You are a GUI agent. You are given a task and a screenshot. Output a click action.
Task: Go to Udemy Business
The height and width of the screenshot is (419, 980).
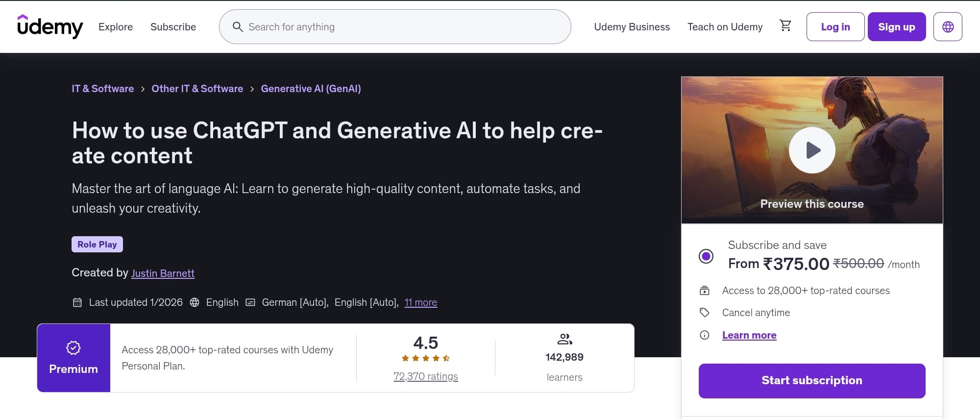click(632, 27)
